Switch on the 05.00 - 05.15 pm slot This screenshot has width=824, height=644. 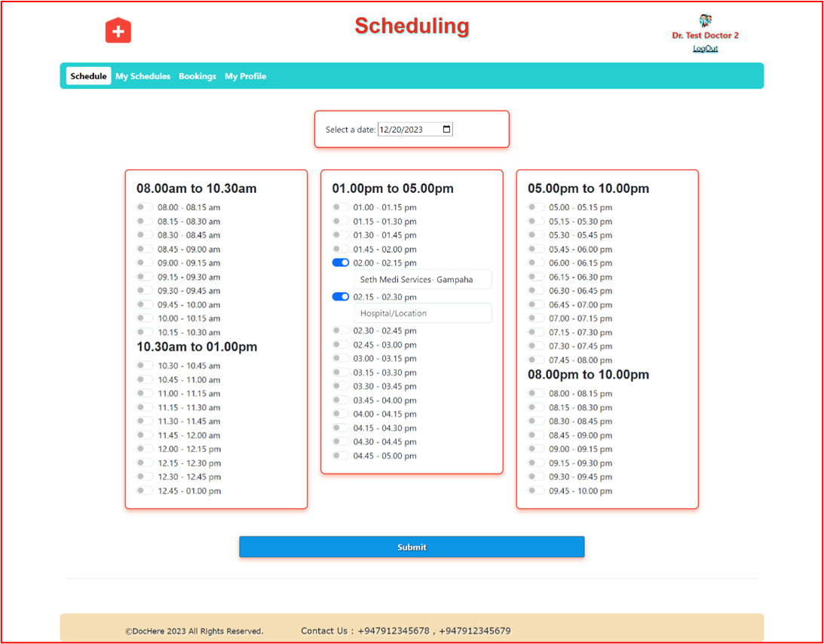tap(536, 207)
